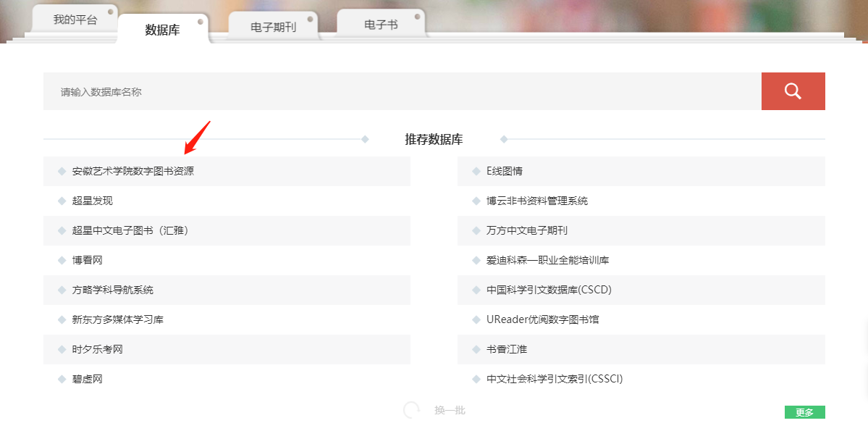
Task: Select 中国科学引文数据库(CSCD)
Action: coord(549,290)
